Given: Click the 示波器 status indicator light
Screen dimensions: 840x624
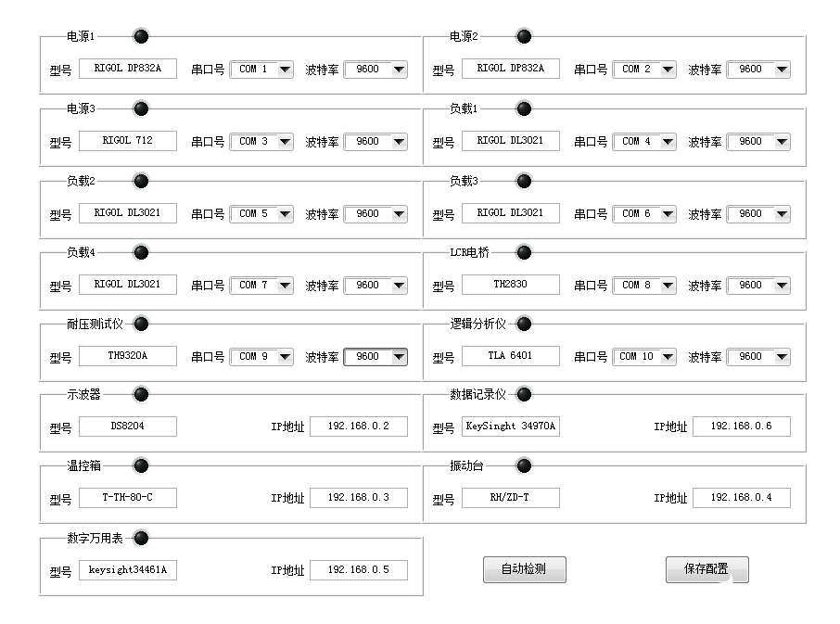Looking at the screenshot, I should pos(141,395).
